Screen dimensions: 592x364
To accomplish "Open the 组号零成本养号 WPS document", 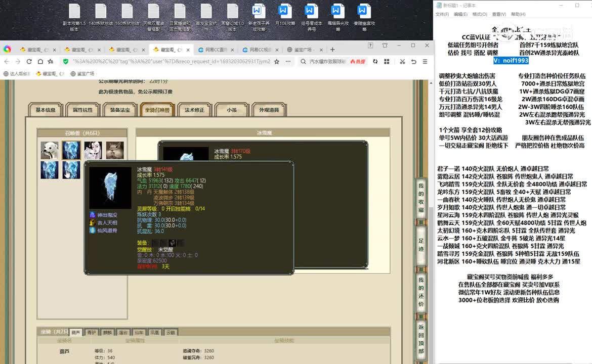I will pos(312,17).
